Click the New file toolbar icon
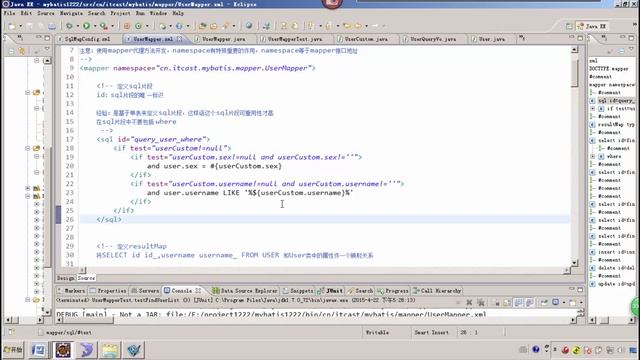 pyautogui.click(x=12, y=26)
